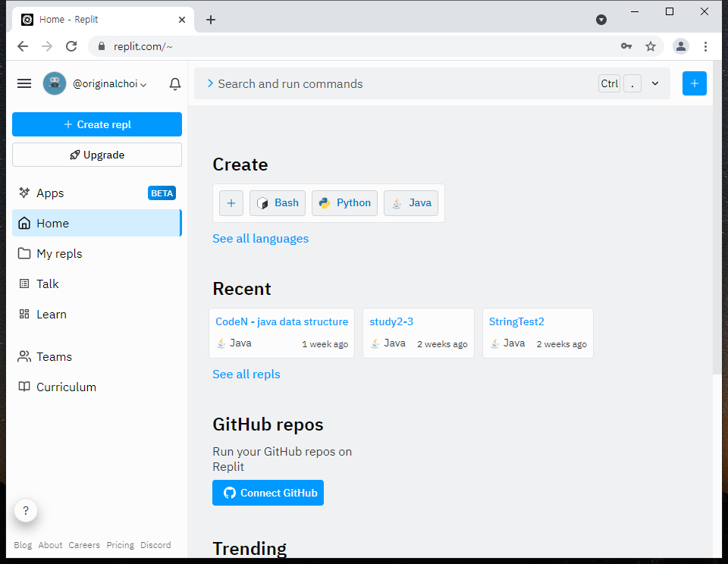Bookmark this page with the star
728x564 pixels.
tap(651, 46)
